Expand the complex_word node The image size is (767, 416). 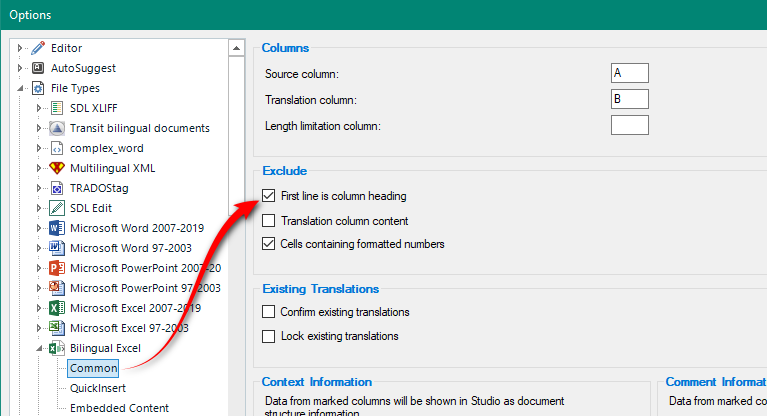39,148
